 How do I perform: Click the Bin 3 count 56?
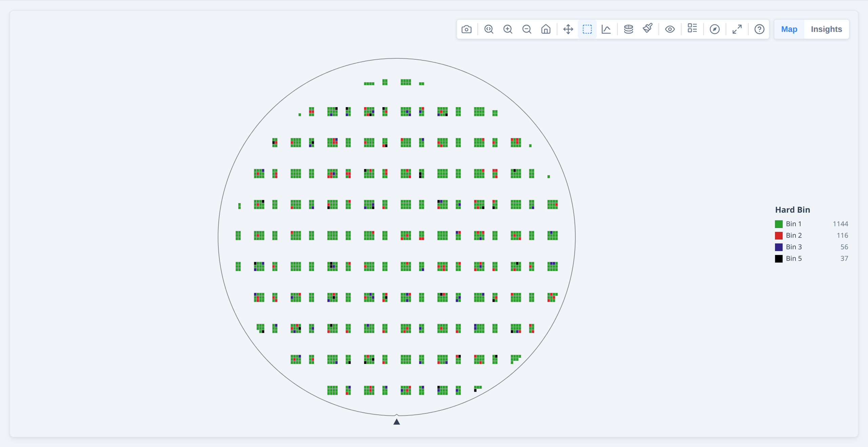[x=844, y=247]
